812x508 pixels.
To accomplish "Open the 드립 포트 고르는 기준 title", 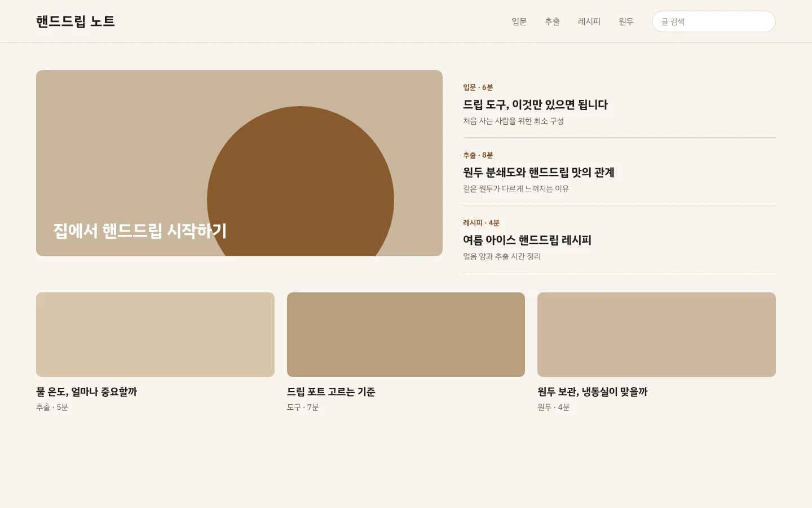I will pos(331,392).
